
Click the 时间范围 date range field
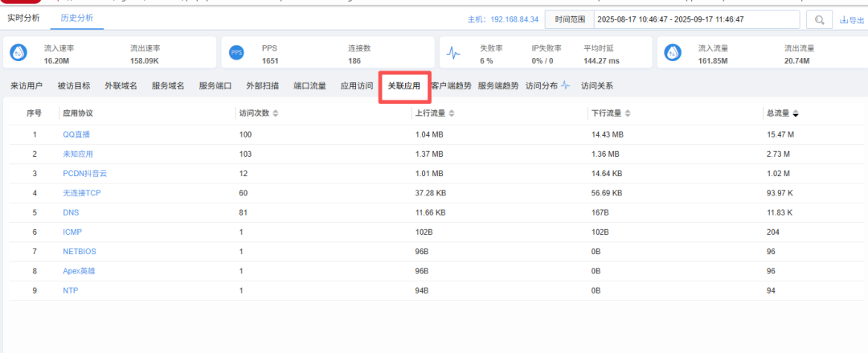696,19
